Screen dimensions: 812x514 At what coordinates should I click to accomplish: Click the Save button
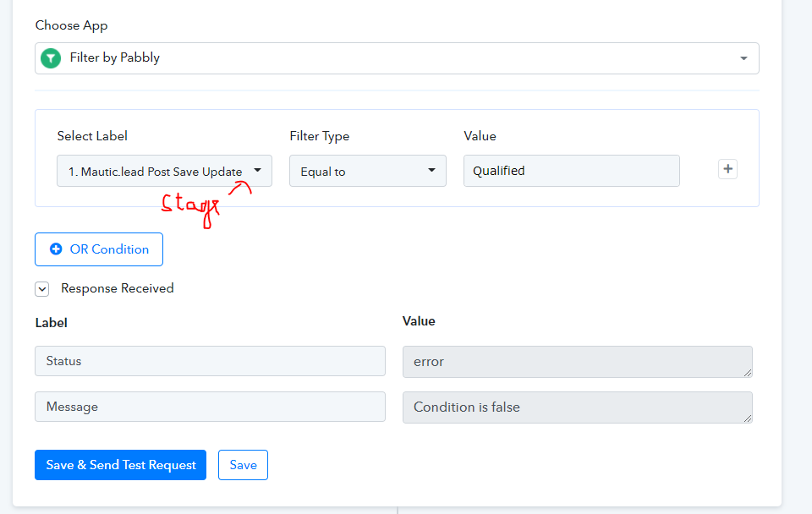coord(243,465)
